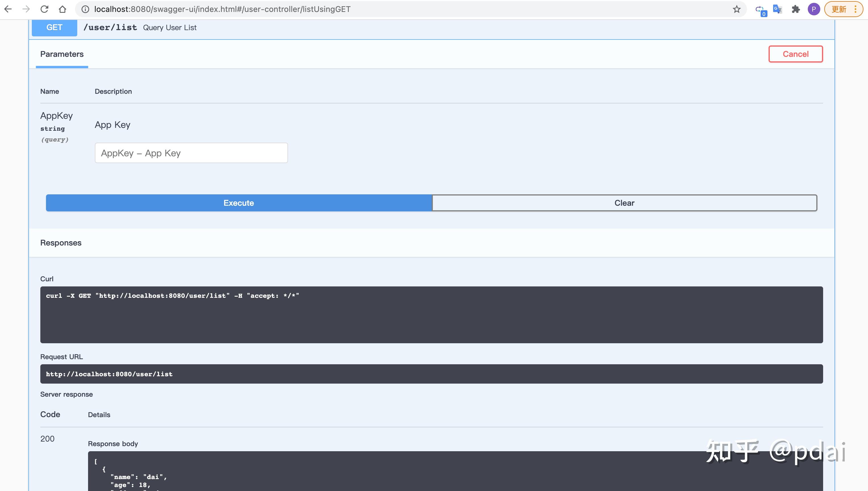Click the curl command code block
The image size is (868, 491).
coord(431,315)
